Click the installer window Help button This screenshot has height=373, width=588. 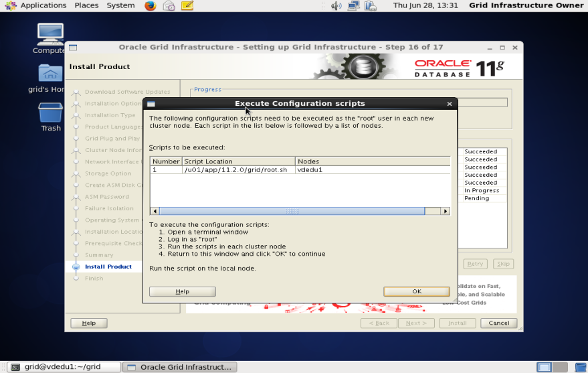pos(89,323)
